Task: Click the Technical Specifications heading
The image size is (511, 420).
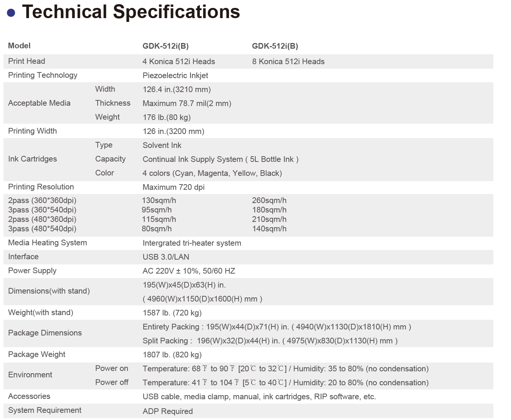Action: tap(131, 12)
